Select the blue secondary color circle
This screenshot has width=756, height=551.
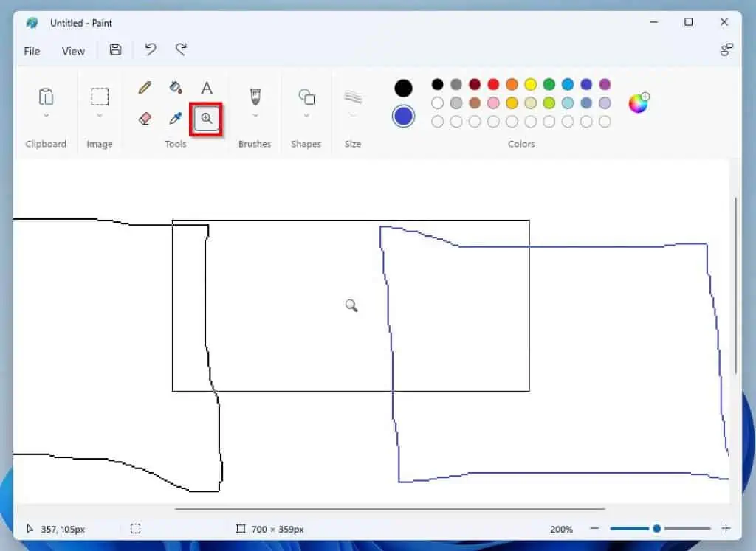(x=403, y=116)
